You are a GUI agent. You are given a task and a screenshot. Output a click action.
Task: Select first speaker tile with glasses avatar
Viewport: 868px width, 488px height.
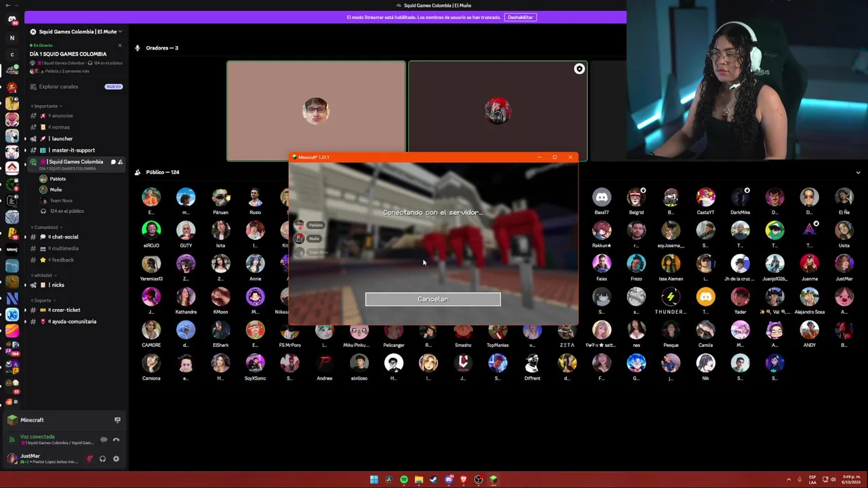(x=316, y=111)
